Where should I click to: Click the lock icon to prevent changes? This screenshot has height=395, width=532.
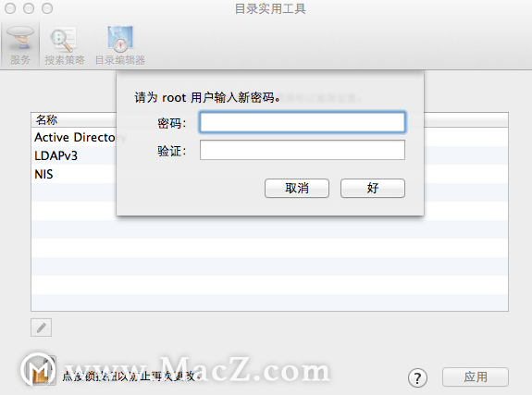[x=43, y=371]
